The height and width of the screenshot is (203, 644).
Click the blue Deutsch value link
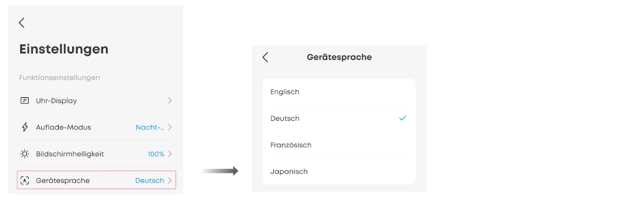coord(149,180)
